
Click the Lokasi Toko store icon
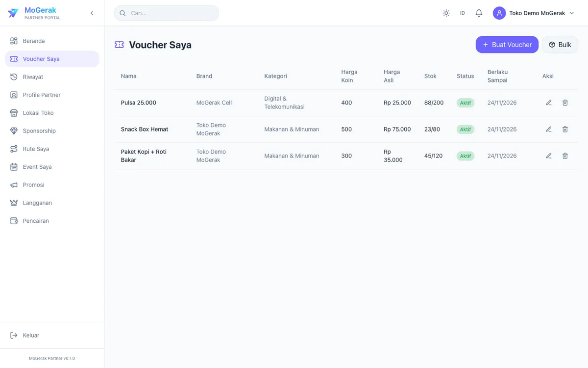14,113
